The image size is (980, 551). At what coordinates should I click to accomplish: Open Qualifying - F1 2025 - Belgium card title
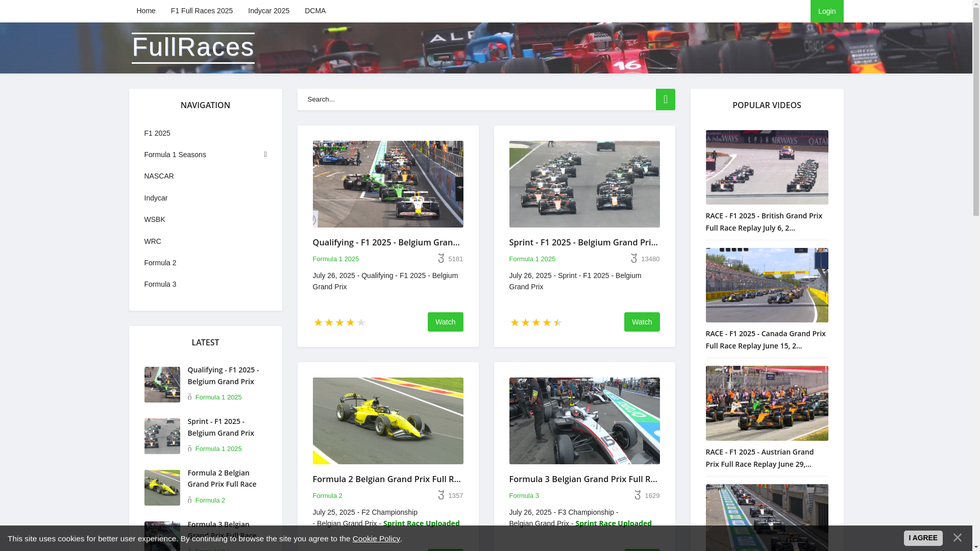click(386, 242)
